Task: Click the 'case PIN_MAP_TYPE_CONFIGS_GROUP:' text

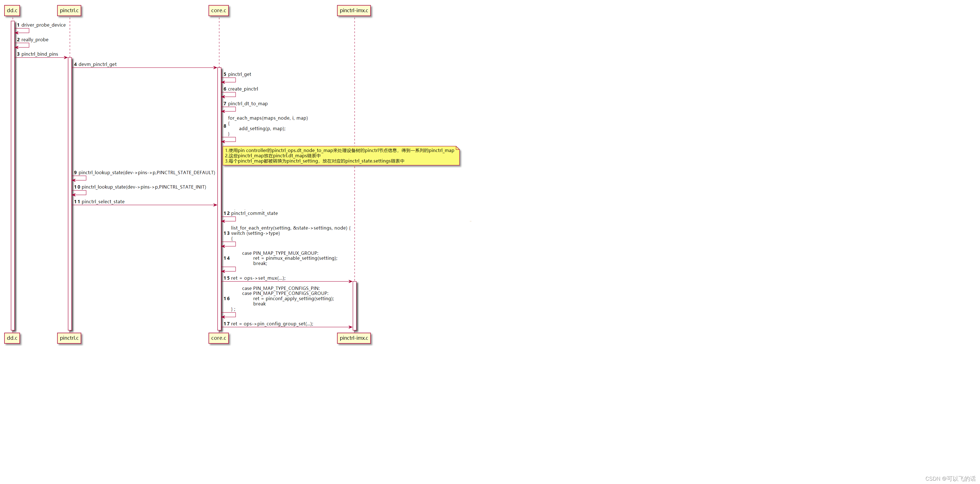Action: (285, 294)
